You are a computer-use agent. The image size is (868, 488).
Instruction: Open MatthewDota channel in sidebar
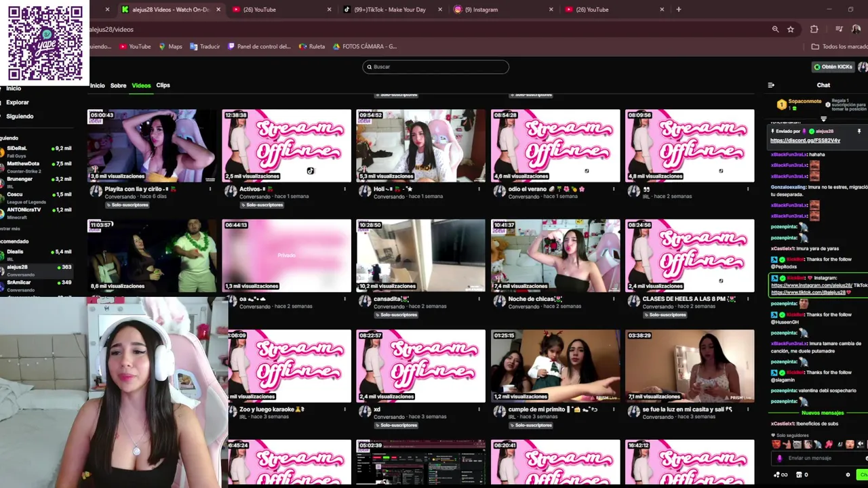37,166
